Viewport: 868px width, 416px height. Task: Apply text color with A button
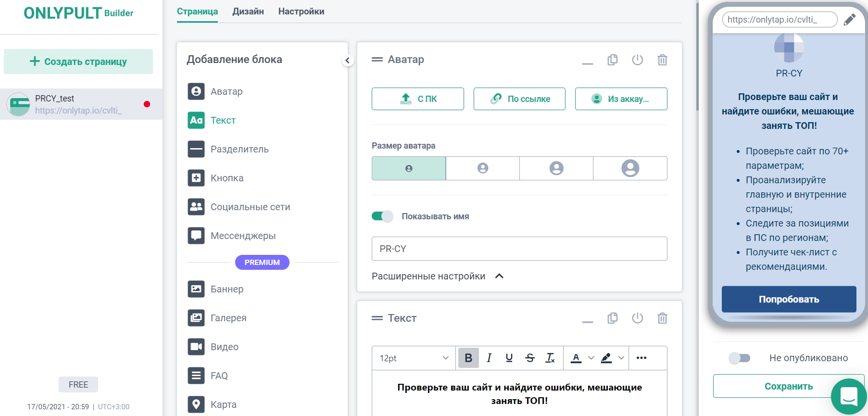(576, 358)
